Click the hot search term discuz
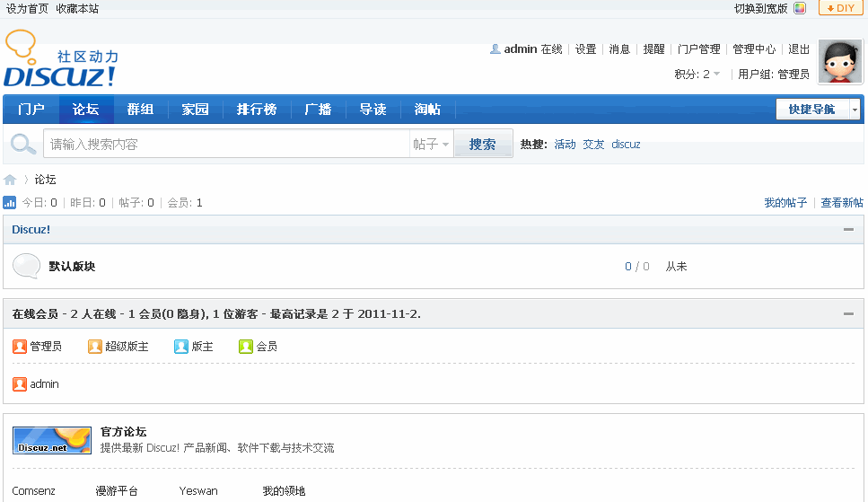Screen dimensions: 868x502 (626, 144)
